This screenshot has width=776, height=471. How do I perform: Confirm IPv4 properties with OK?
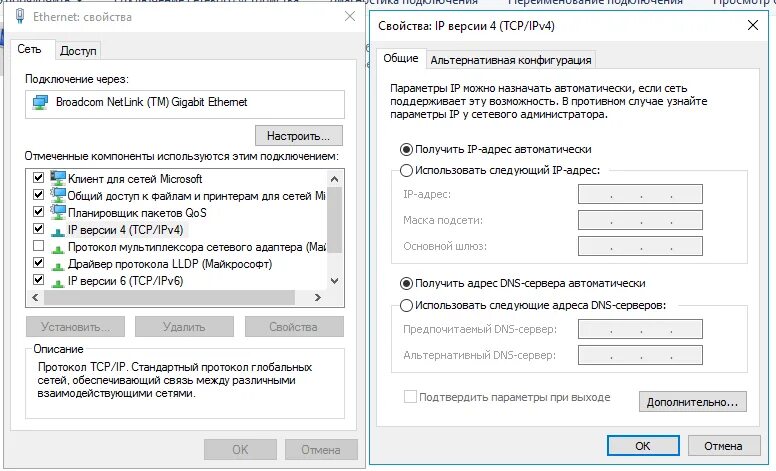point(643,445)
